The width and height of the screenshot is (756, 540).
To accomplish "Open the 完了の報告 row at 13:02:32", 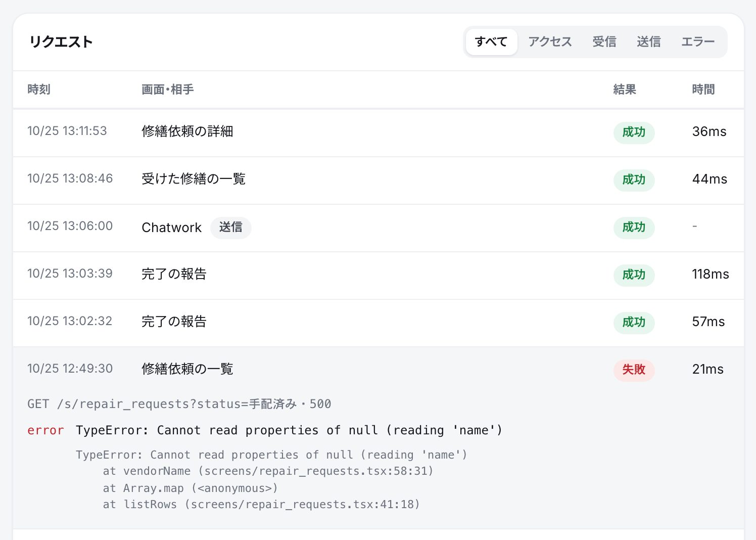I will click(379, 323).
